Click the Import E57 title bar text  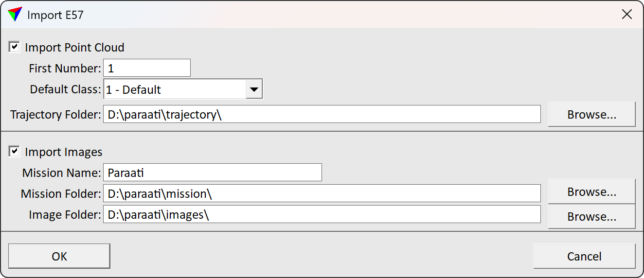[x=55, y=15]
